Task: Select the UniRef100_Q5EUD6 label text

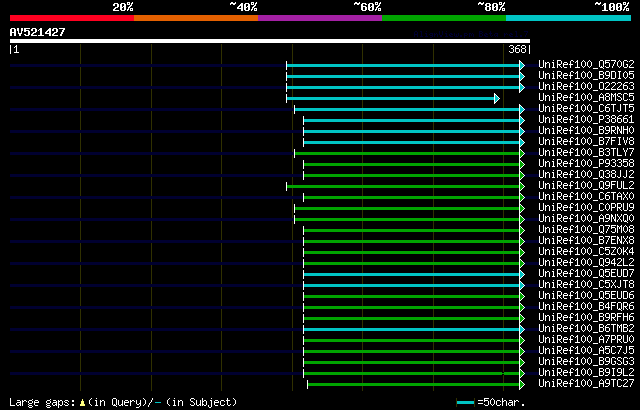Action: (586, 296)
